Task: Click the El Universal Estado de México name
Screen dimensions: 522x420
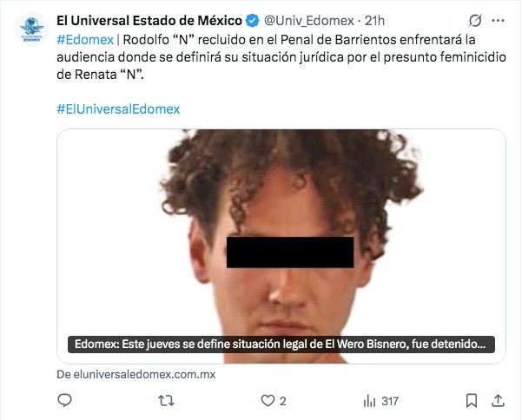Action: point(149,21)
